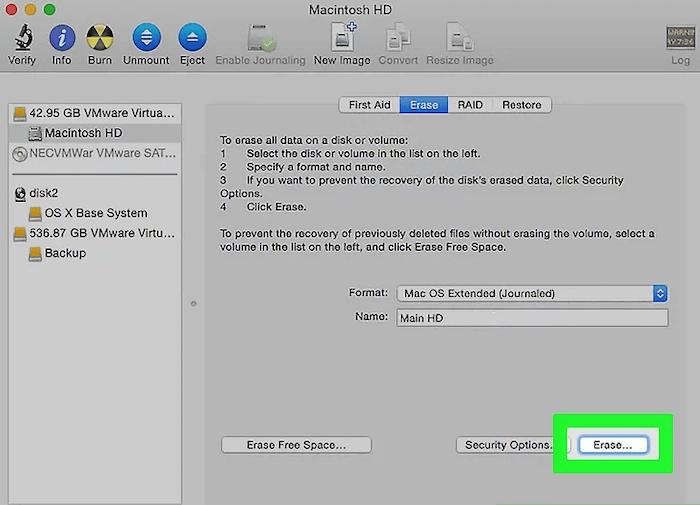Click the Eject toolbar icon
This screenshot has height=505, width=700.
[x=192, y=38]
